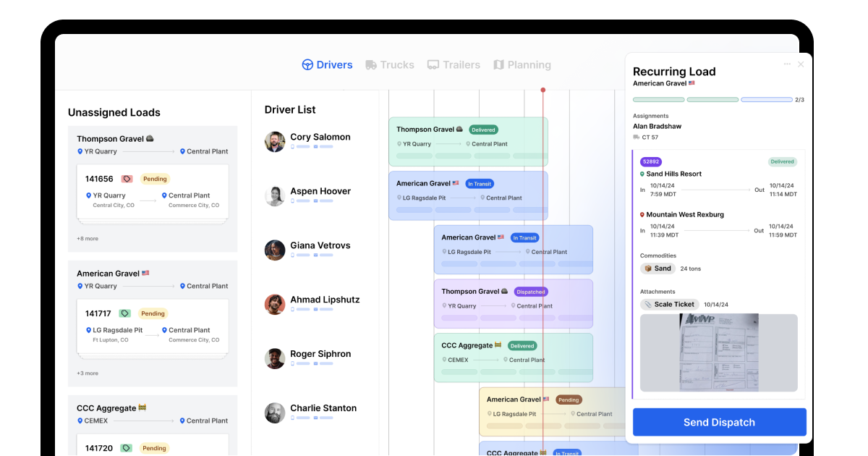Open the Recurring Load three-dot menu

[787, 64]
